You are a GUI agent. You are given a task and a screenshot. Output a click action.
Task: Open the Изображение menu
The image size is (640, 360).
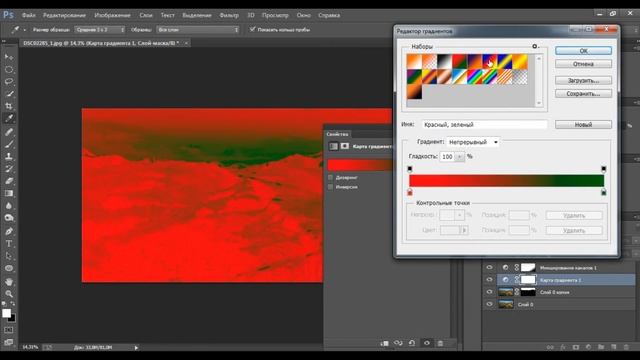(113, 15)
